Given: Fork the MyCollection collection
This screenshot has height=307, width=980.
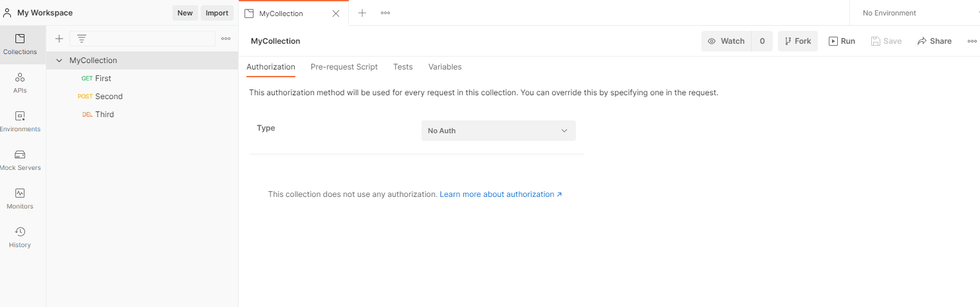Looking at the screenshot, I should (797, 41).
